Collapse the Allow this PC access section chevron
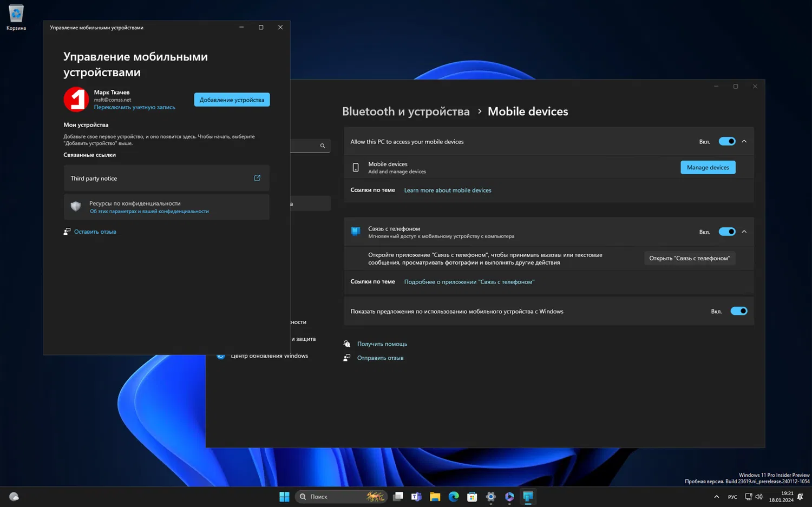This screenshot has height=507, width=812. (x=744, y=141)
